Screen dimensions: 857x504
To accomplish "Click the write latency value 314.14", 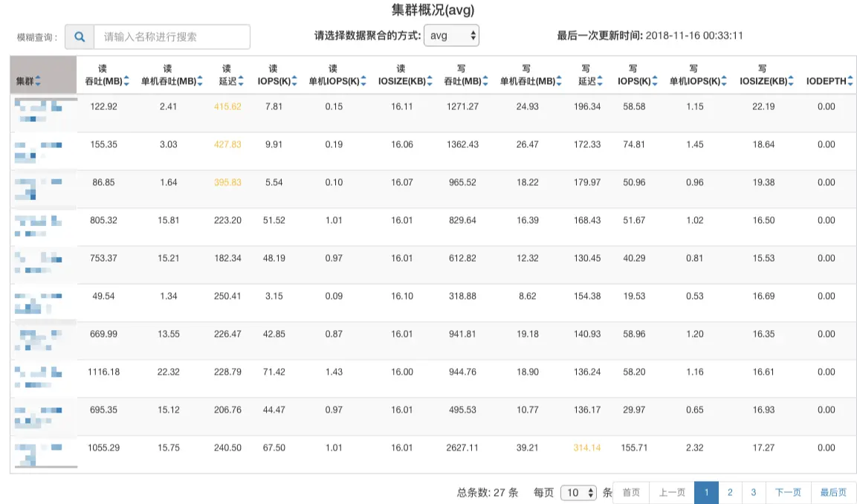I will pos(587,448).
